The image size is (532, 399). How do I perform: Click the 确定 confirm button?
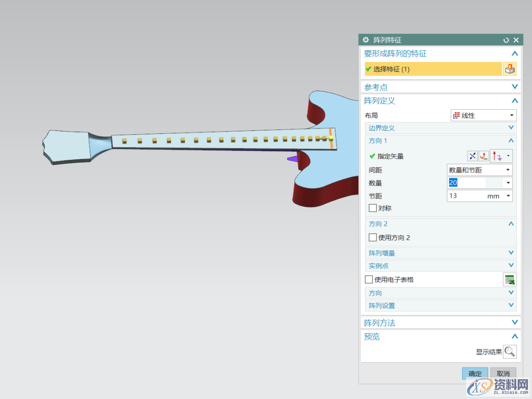click(x=474, y=373)
